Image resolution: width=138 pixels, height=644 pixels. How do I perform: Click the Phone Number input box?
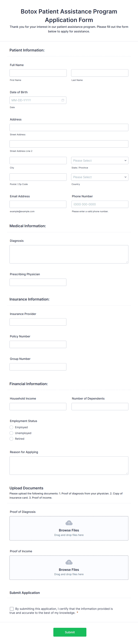pyautogui.click(x=100, y=204)
